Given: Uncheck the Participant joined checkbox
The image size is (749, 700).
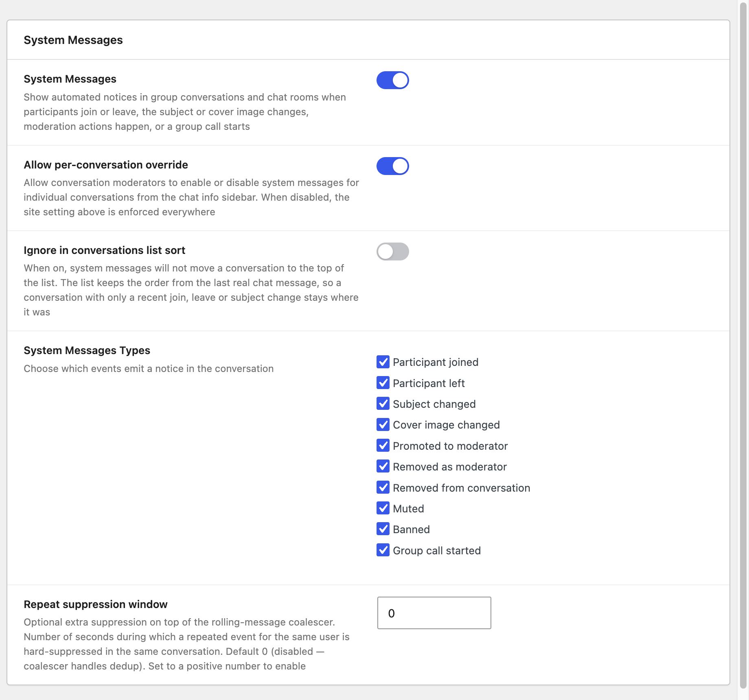Looking at the screenshot, I should [383, 362].
